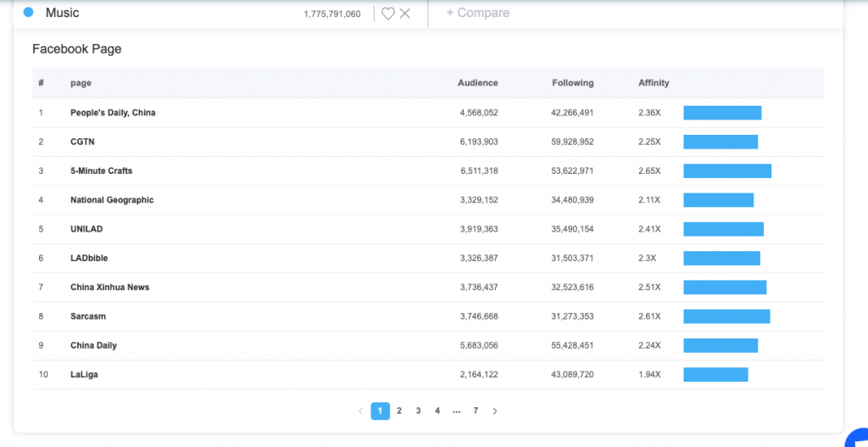868x447 pixels.
Task: Click the heart favorite icon beside Music
Action: pyautogui.click(x=388, y=14)
